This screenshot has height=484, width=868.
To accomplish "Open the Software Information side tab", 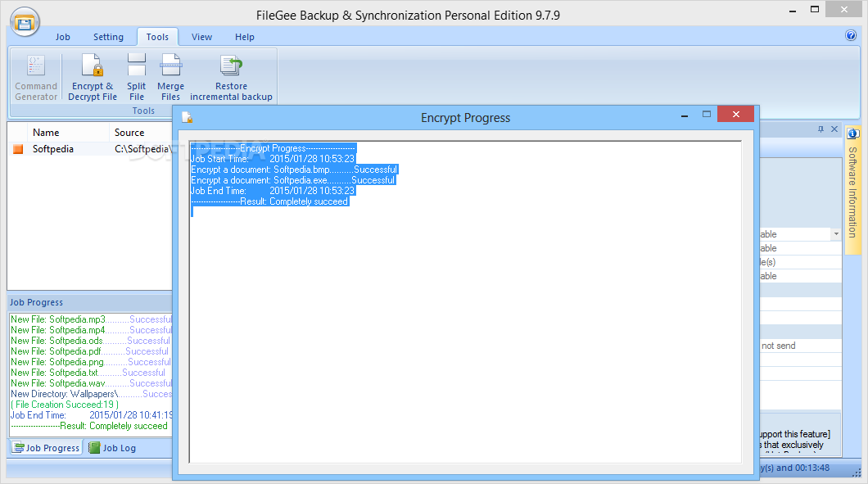I will pyautogui.click(x=852, y=192).
